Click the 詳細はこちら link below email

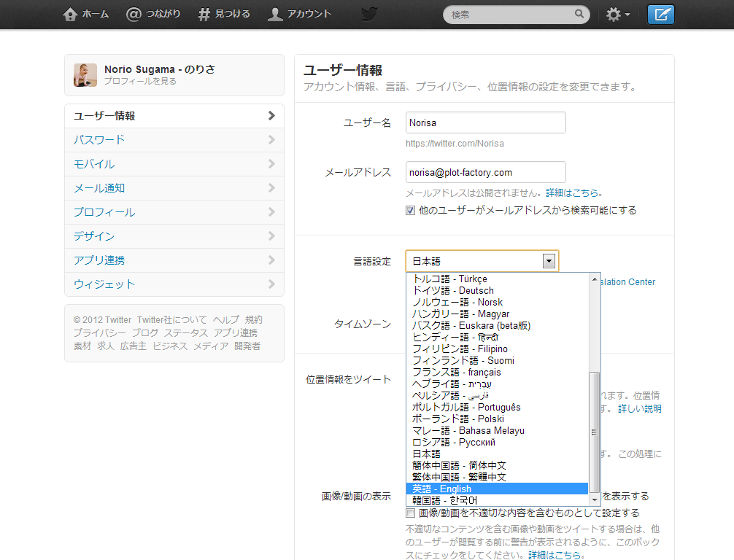pyautogui.click(x=572, y=192)
